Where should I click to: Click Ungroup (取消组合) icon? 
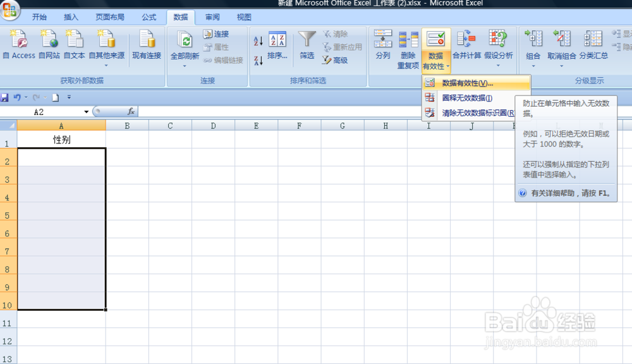[x=561, y=39]
